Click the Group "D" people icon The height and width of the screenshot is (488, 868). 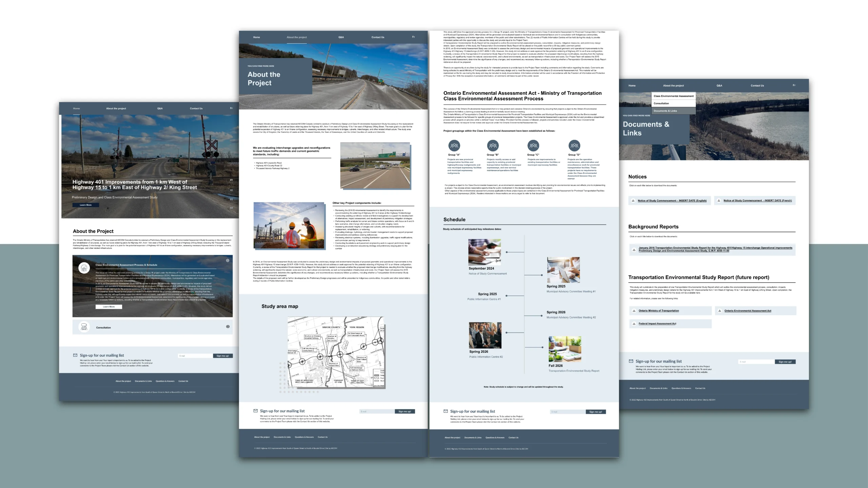tap(574, 146)
